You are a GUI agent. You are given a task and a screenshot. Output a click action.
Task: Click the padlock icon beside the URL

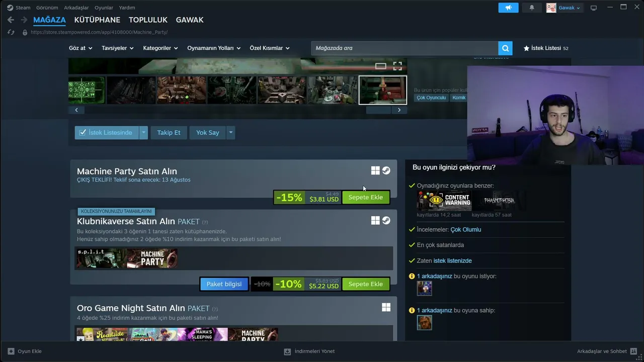pos(25,32)
